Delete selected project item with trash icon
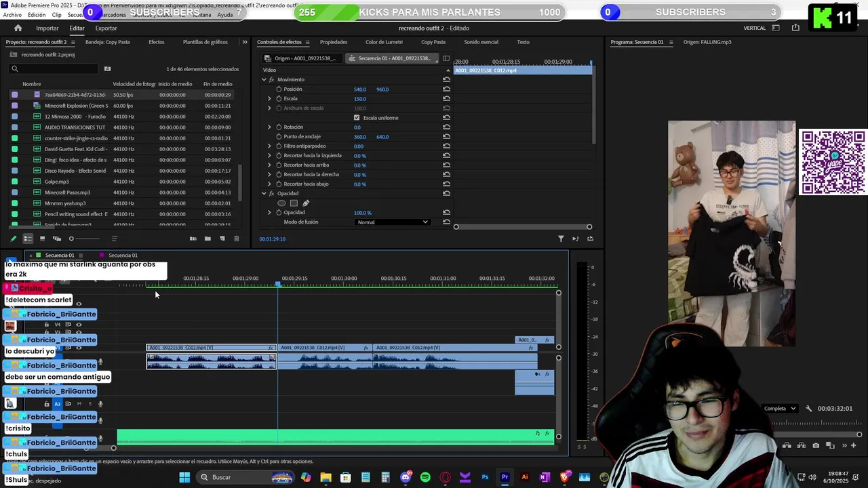The height and width of the screenshot is (488, 868). click(236, 239)
